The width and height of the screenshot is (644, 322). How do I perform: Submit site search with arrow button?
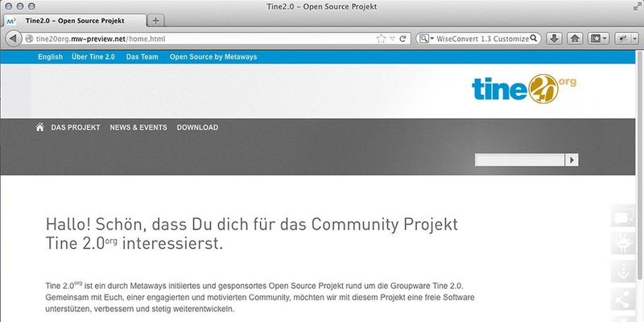point(572,160)
